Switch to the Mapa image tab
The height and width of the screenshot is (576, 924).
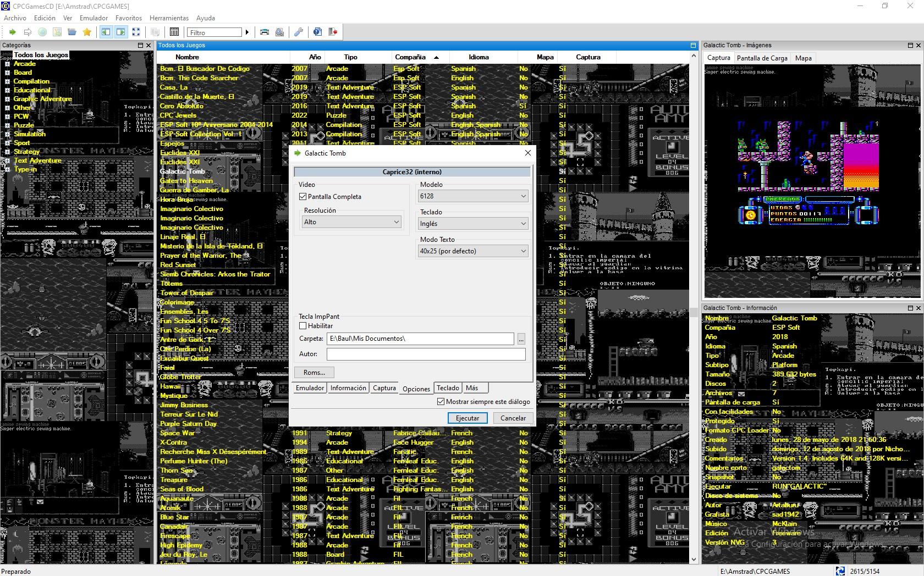pos(803,58)
